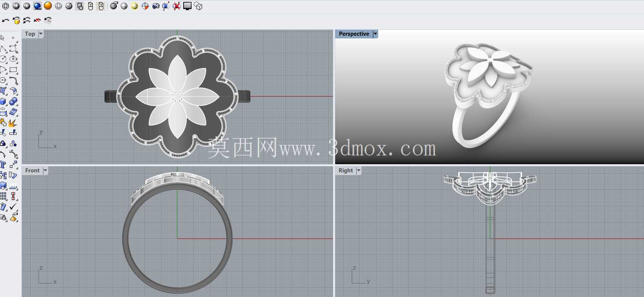Select the rectangular Array tool
Image resolution: width=644 pixels, height=297 pixels.
(3, 196)
